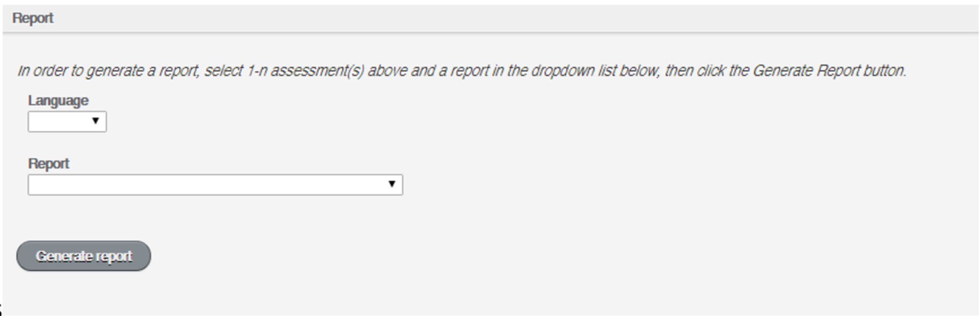Screen dimensions: 980x316
Task: Click the Report dropdown arrow icon
Action: click(392, 184)
